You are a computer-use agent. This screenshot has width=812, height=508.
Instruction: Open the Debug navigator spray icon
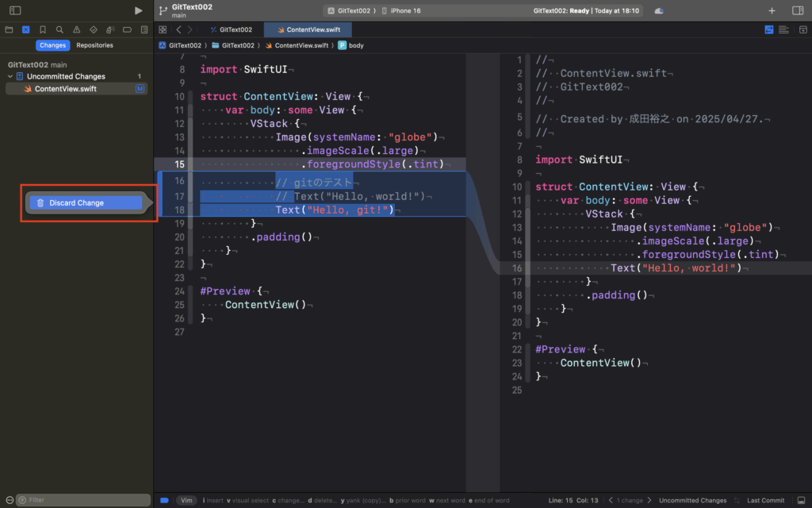tap(110, 29)
